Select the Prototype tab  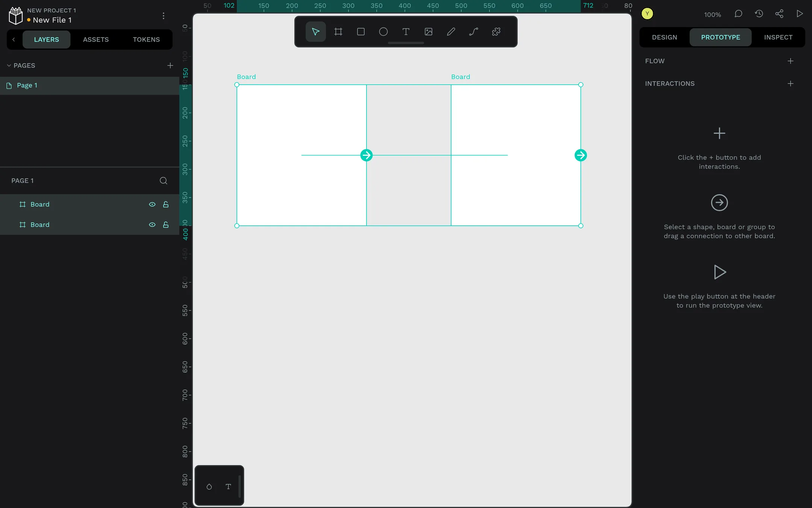pos(720,37)
